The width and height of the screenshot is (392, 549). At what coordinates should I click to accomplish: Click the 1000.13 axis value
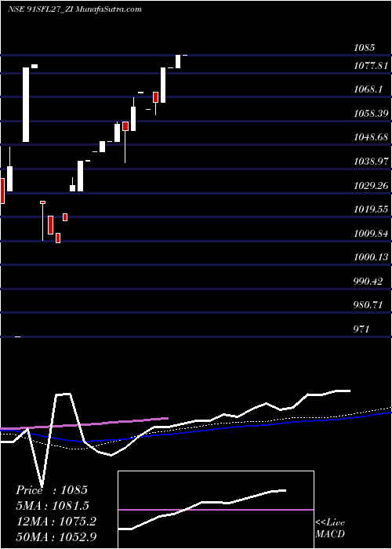(x=371, y=257)
